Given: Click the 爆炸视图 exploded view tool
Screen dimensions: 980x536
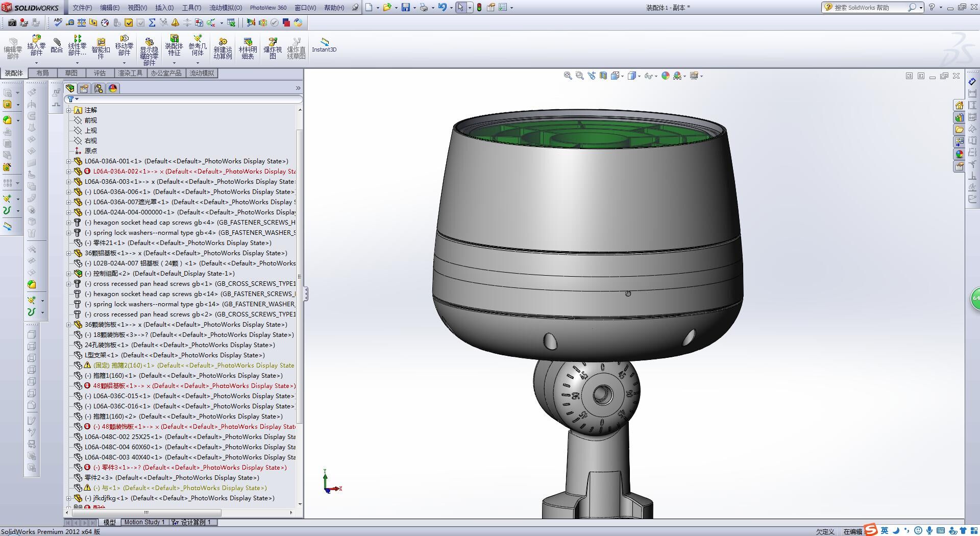Looking at the screenshot, I should 273,47.
